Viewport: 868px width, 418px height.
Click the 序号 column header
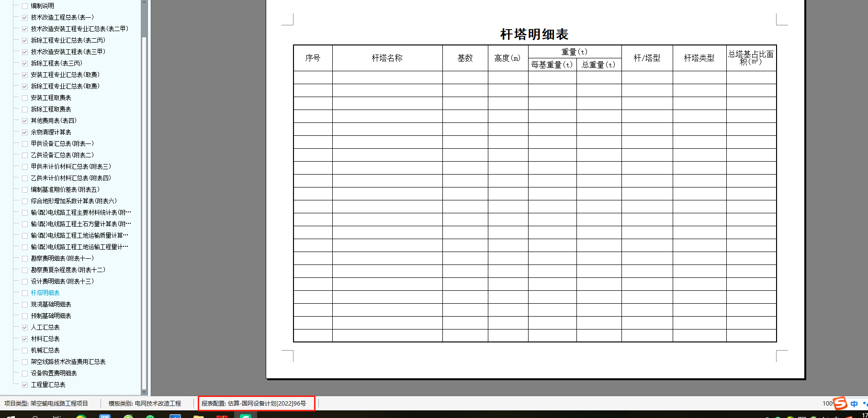pyautogui.click(x=313, y=58)
